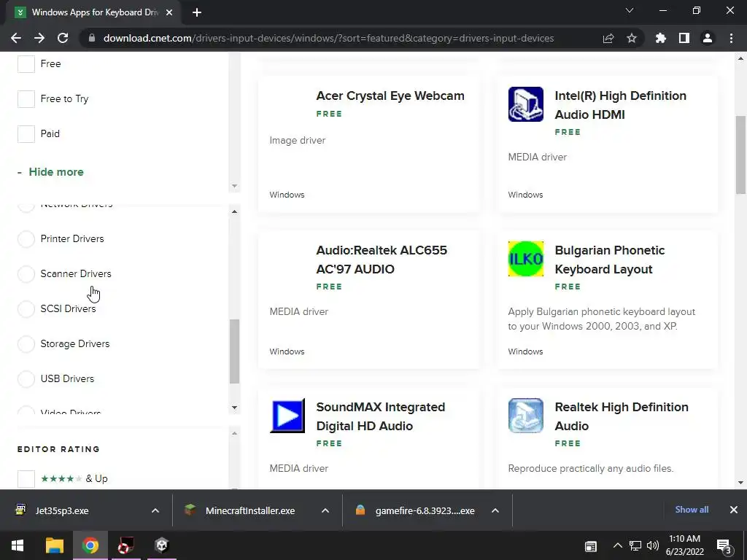Check the Free price filter
This screenshot has width=747, height=560.
tap(26, 64)
